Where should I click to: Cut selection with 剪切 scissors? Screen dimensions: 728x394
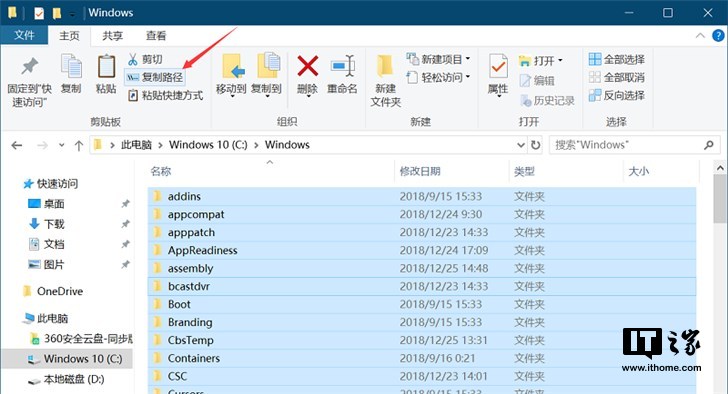point(145,59)
